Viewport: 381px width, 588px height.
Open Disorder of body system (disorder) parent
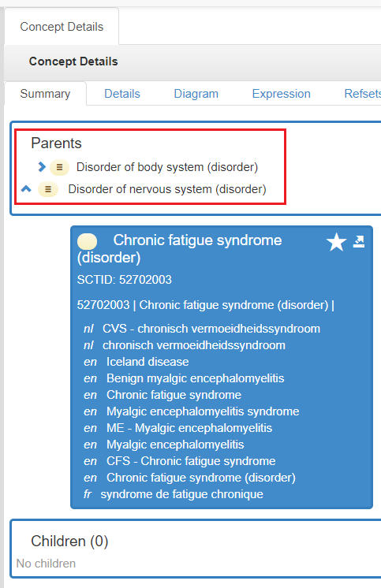(167, 167)
